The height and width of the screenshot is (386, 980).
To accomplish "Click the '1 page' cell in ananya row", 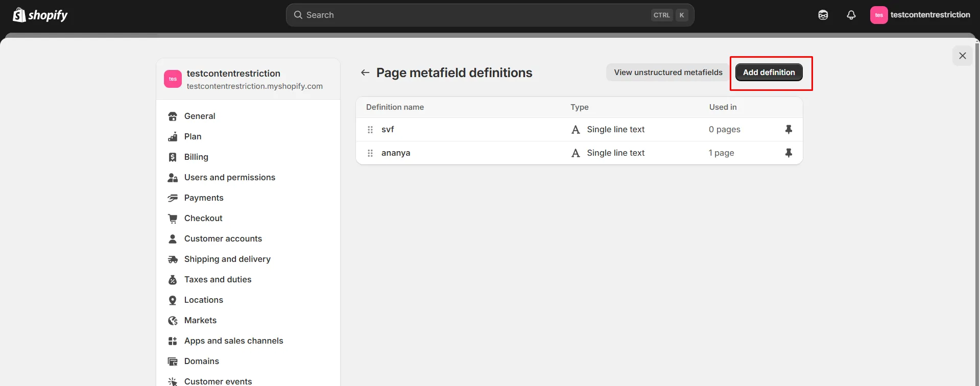I will 721,153.
